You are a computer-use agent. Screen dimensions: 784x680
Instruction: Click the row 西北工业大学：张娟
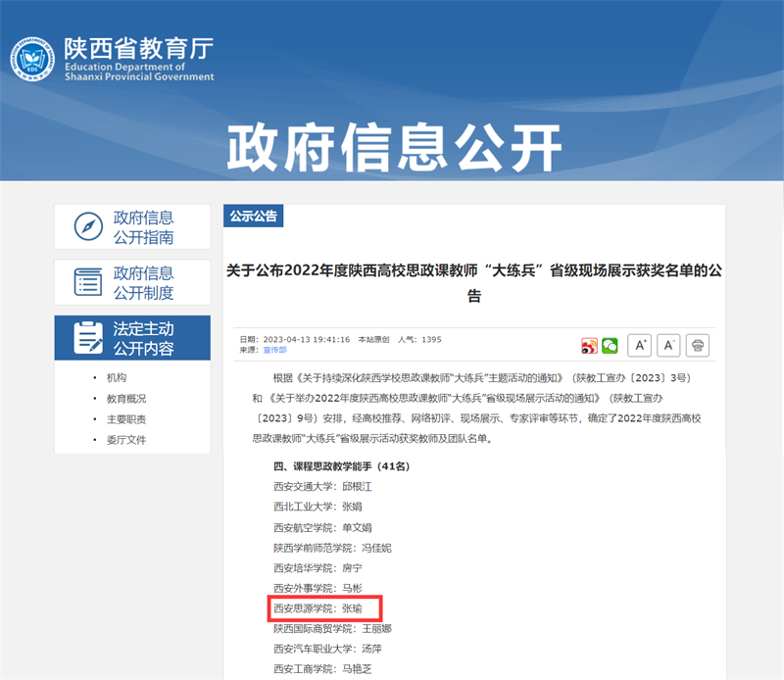point(318,507)
